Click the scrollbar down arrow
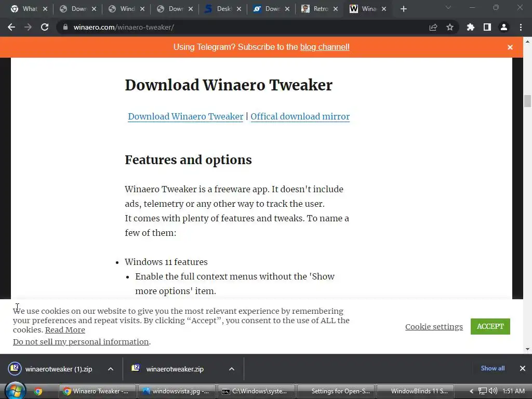The image size is (532, 399). 527,349
